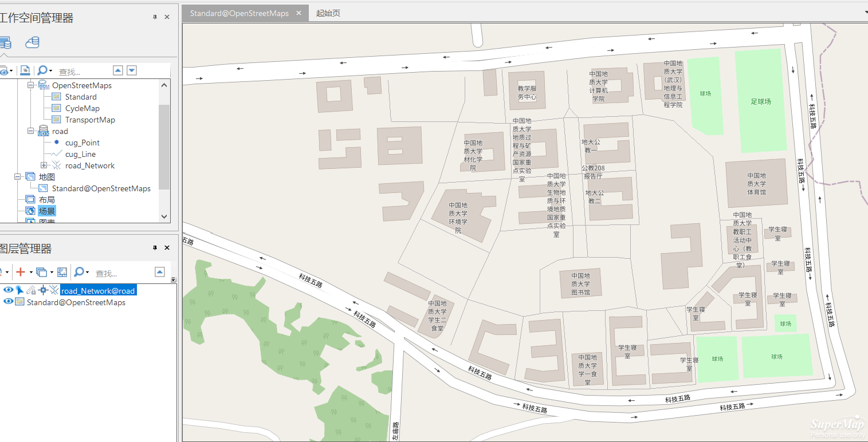Hide the Standard@OpenStreetMaps layer via eye icon

tap(8, 302)
